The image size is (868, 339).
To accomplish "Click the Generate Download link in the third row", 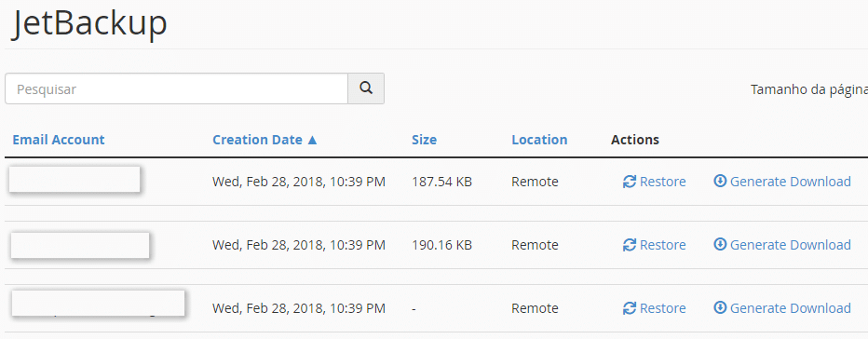I will (x=791, y=308).
